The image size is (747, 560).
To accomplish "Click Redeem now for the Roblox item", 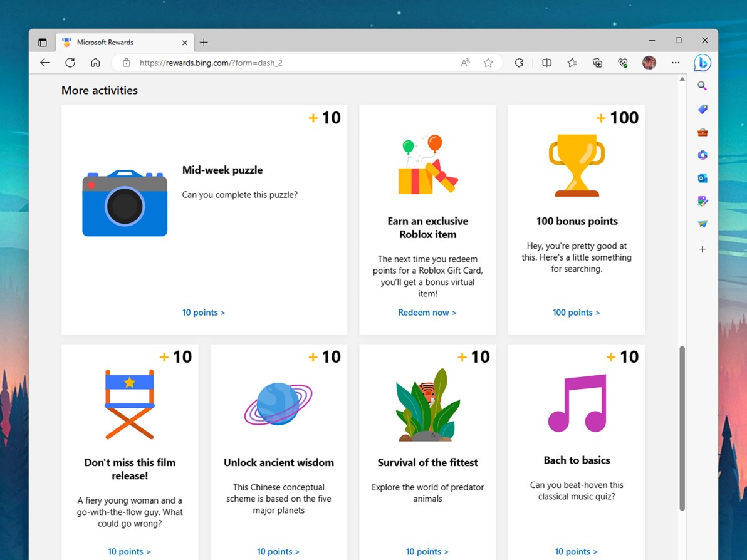I will point(427,312).
